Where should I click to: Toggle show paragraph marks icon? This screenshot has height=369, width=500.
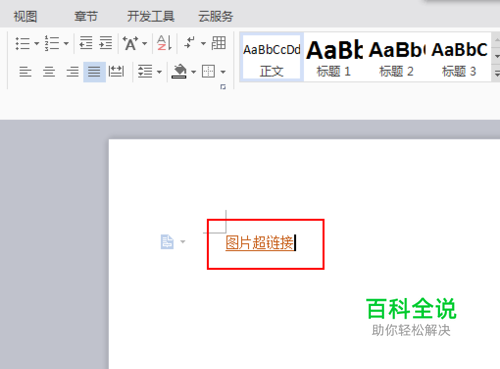[x=189, y=43]
